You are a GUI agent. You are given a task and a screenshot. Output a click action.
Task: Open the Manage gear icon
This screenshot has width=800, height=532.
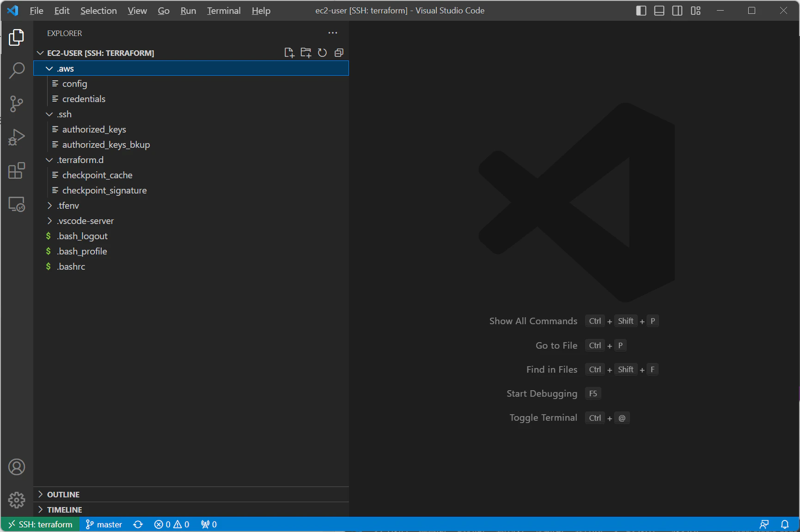17,500
